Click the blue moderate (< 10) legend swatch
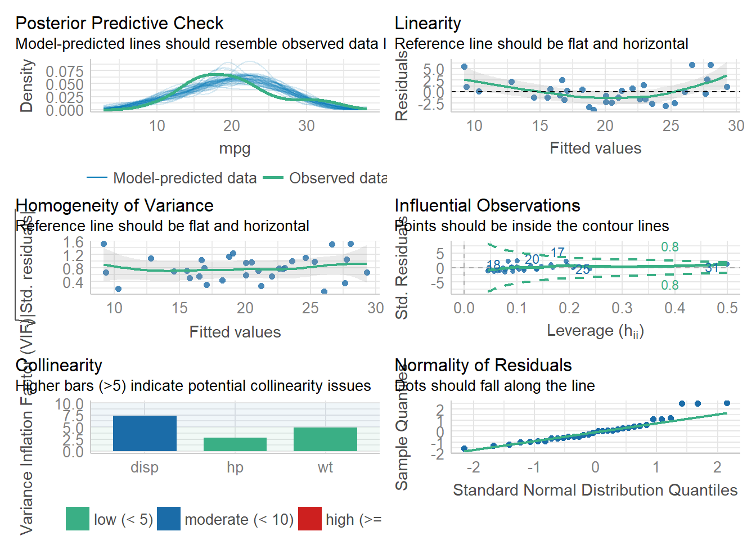The width and height of the screenshot is (756, 540). pyautogui.click(x=169, y=519)
